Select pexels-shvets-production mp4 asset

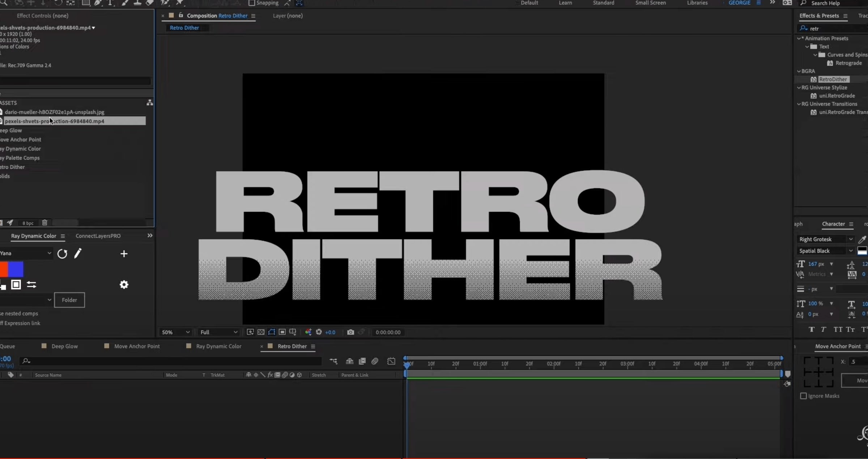[75, 121]
